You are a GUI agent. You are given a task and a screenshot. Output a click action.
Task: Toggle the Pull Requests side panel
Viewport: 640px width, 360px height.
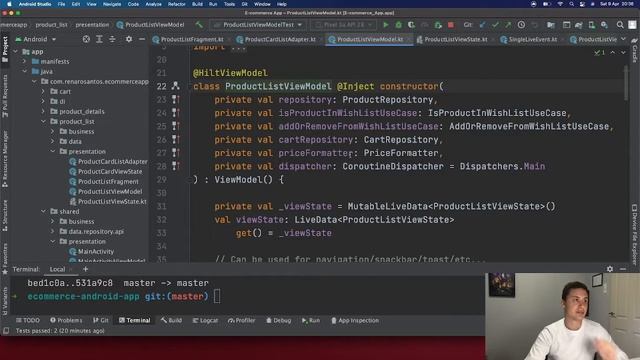5,96
